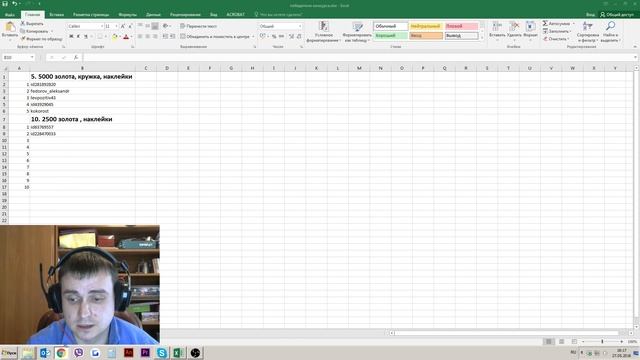The width and height of the screenshot is (640, 360).
Task: Click the comma thousands separator icon
Action: pyautogui.click(x=282, y=37)
